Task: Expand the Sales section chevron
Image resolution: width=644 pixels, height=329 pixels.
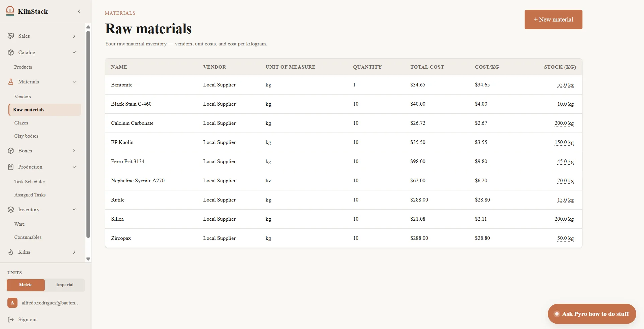Action: 74,36
